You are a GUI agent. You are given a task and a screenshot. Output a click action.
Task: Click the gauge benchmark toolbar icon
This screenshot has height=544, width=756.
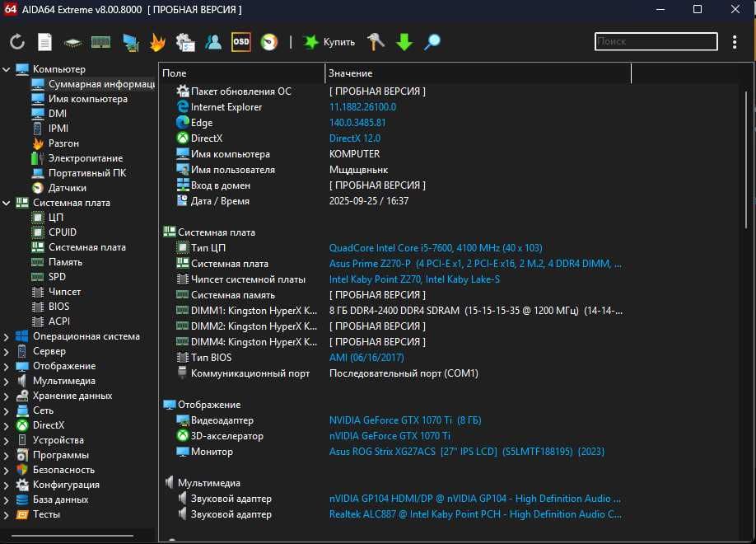click(269, 42)
